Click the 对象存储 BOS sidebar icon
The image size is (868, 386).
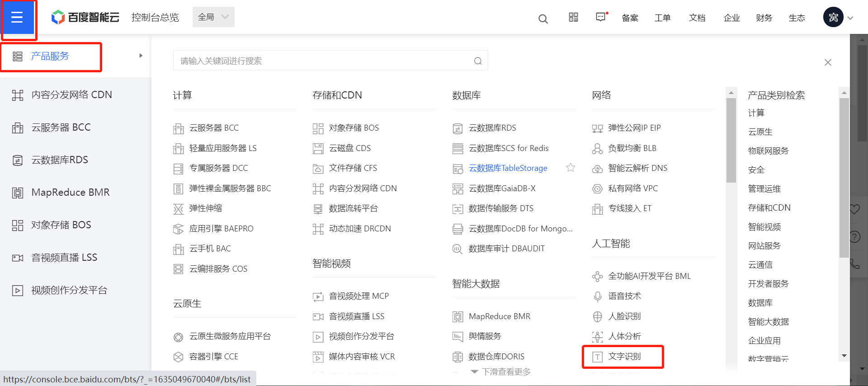[18, 225]
